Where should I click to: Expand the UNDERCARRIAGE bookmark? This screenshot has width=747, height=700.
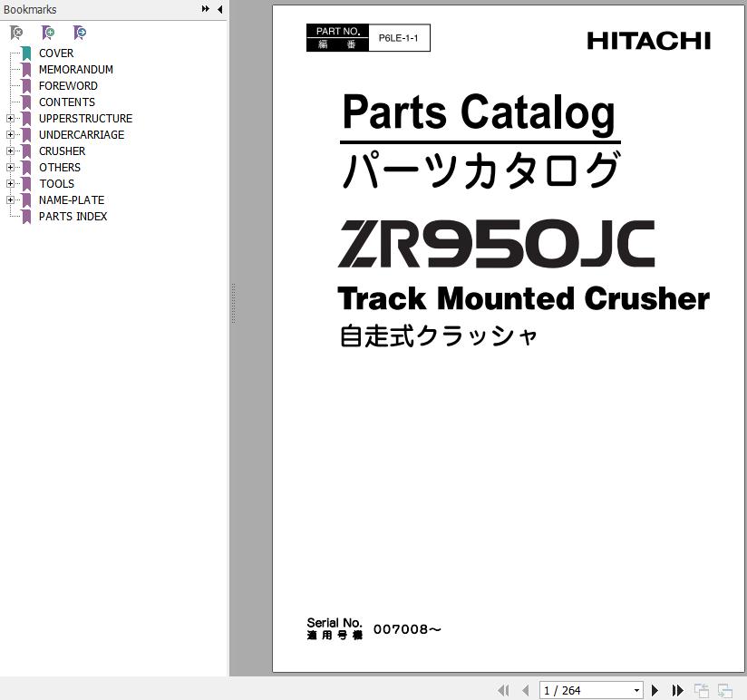[10, 135]
